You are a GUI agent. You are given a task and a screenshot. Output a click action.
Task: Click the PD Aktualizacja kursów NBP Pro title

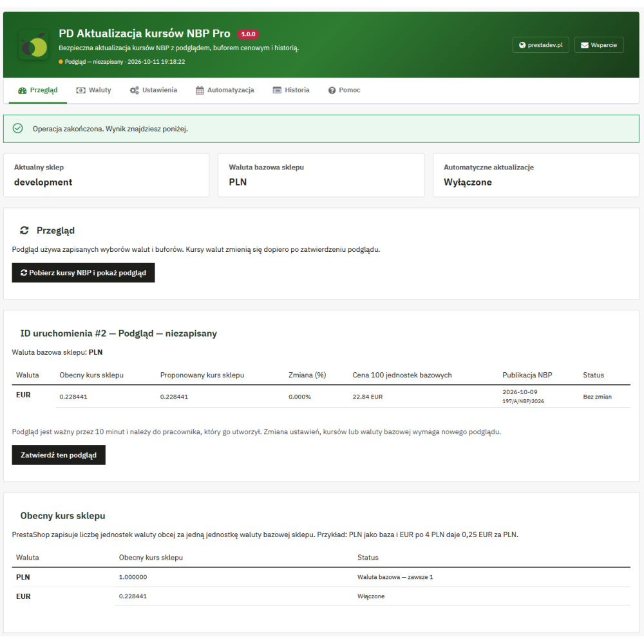pos(144,33)
